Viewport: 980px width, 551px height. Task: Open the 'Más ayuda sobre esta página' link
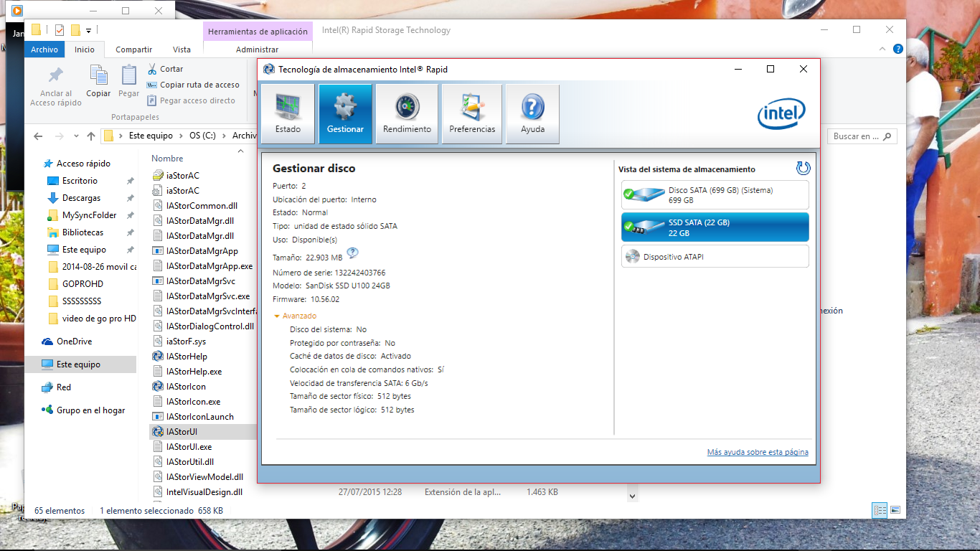coord(758,452)
